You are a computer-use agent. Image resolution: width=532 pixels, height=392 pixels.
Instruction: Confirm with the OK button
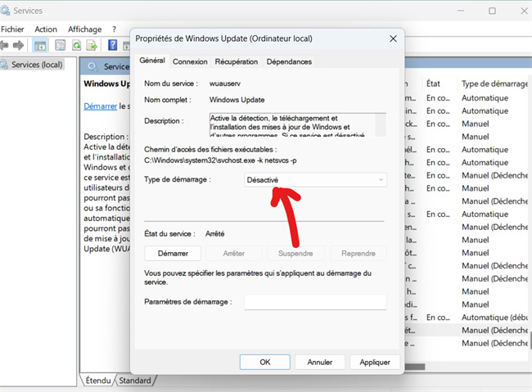(265, 363)
